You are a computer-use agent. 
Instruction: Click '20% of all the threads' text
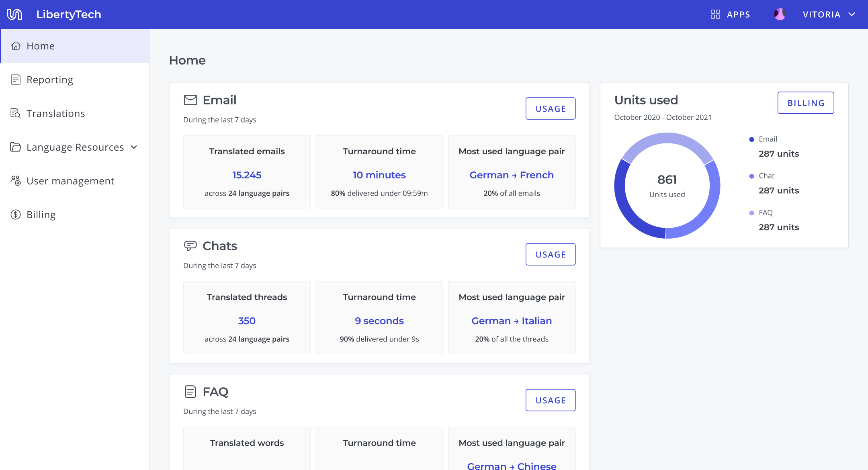(512, 339)
